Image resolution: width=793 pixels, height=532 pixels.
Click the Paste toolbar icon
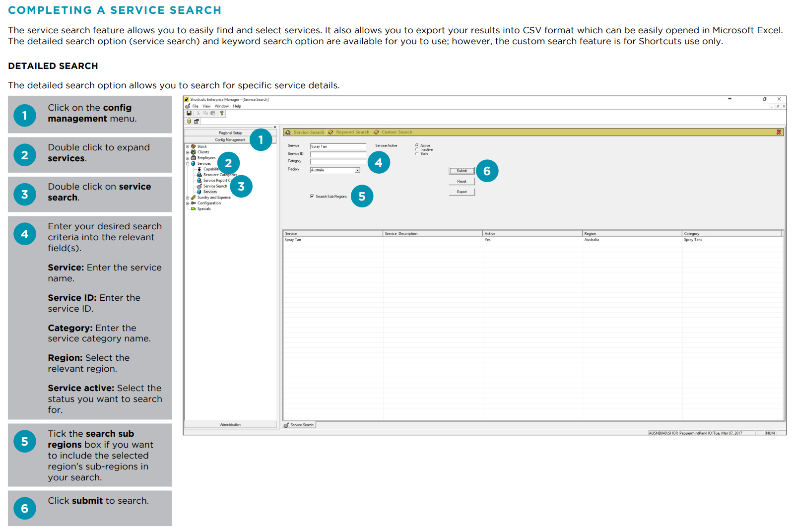tap(213, 113)
